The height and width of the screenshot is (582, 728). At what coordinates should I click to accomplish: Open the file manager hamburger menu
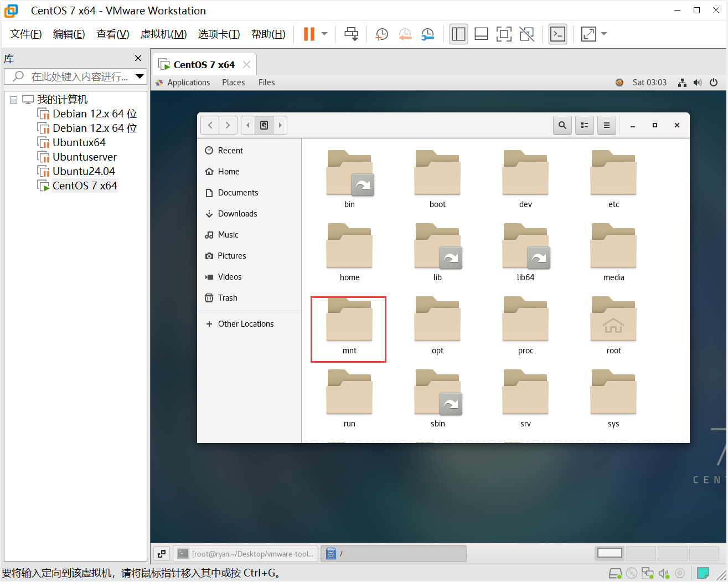[x=607, y=125]
